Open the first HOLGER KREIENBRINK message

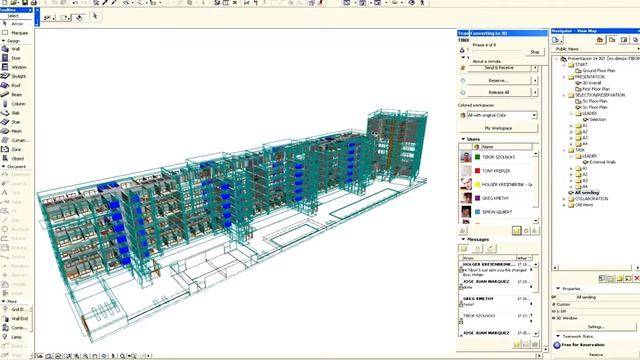tap(495, 269)
